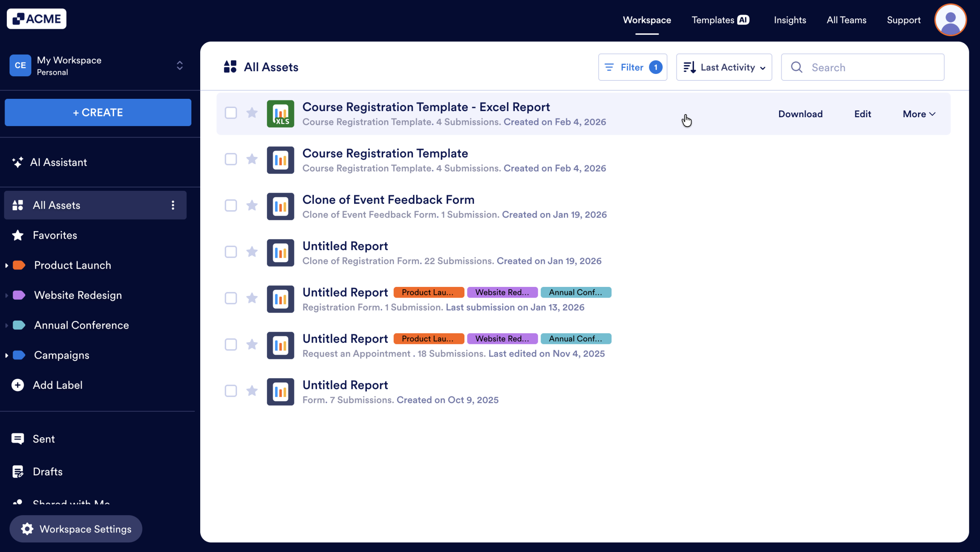Favorite the Untitled Report with 22 submissions

click(252, 252)
